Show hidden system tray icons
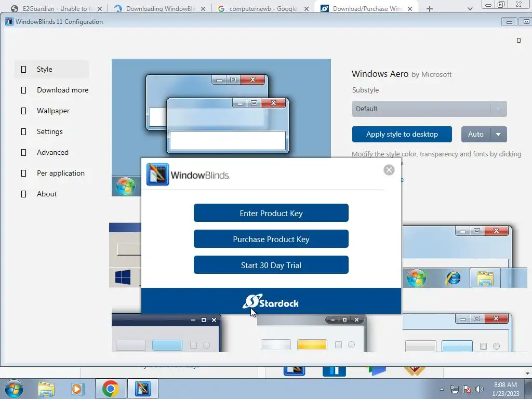 [x=442, y=390]
